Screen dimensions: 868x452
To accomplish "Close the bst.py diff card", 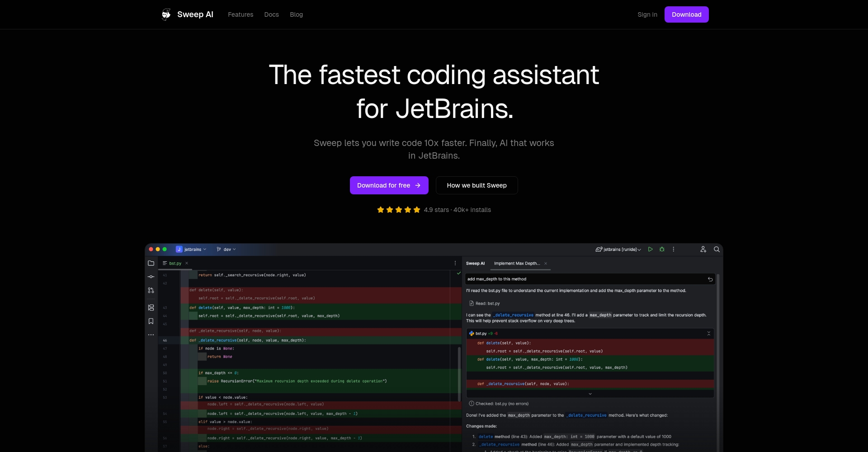I will tap(709, 334).
